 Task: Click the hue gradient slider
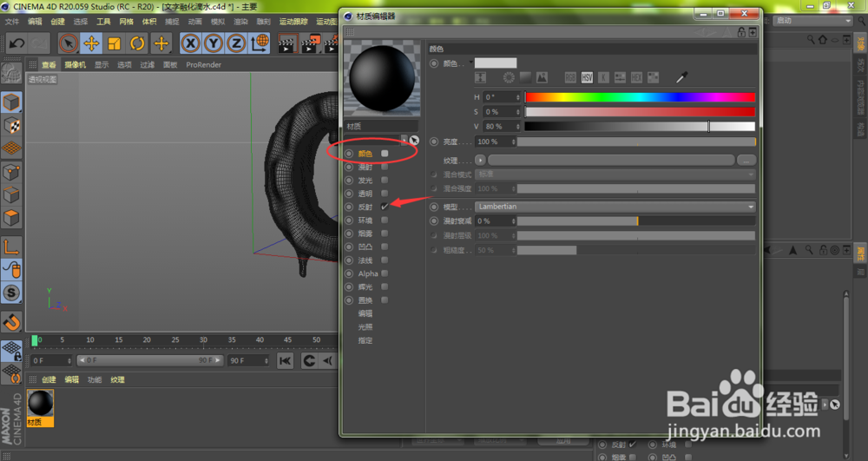click(x=640, y=97)
